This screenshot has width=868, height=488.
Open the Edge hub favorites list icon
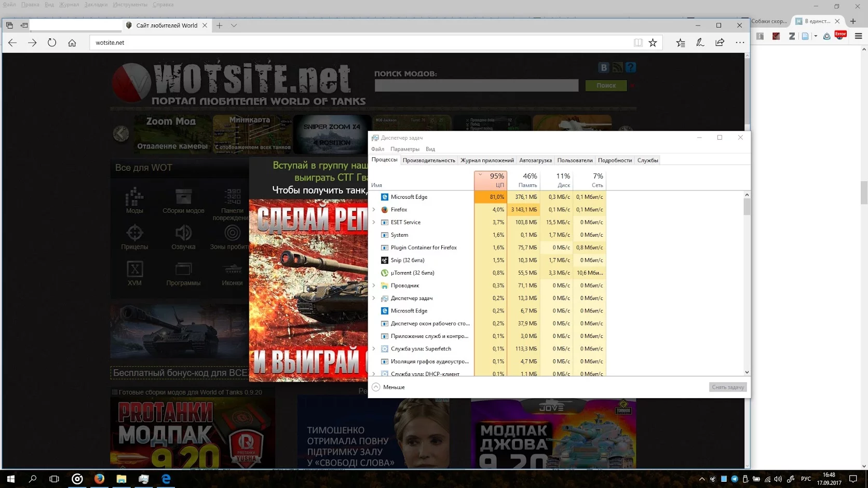pos(681,43)
